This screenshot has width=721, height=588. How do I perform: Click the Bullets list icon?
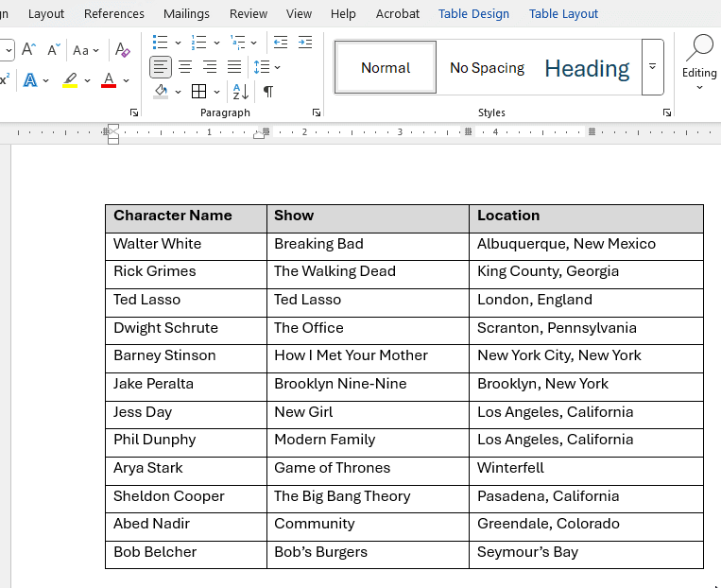point(161,43)
